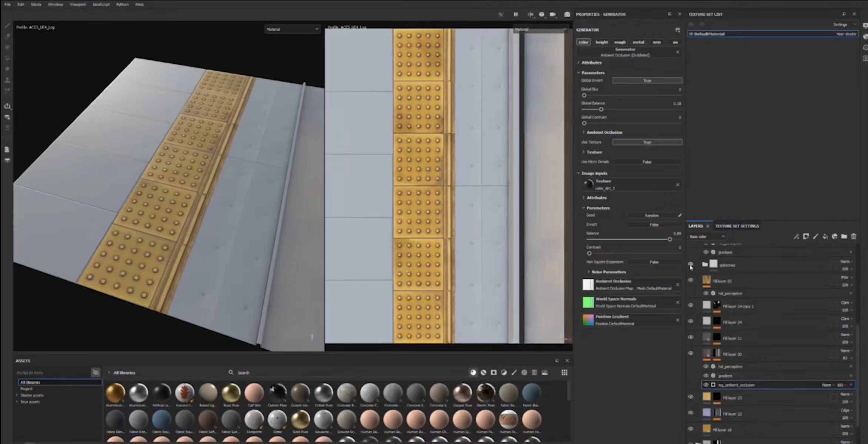Click the smart materials filter icon in Assets
The image size is (868, 444).
(x=483, y=373)
